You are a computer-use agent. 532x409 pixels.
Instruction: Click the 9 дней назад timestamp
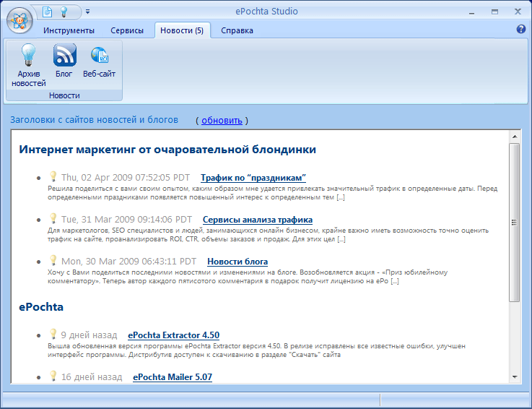pos(89,335)
